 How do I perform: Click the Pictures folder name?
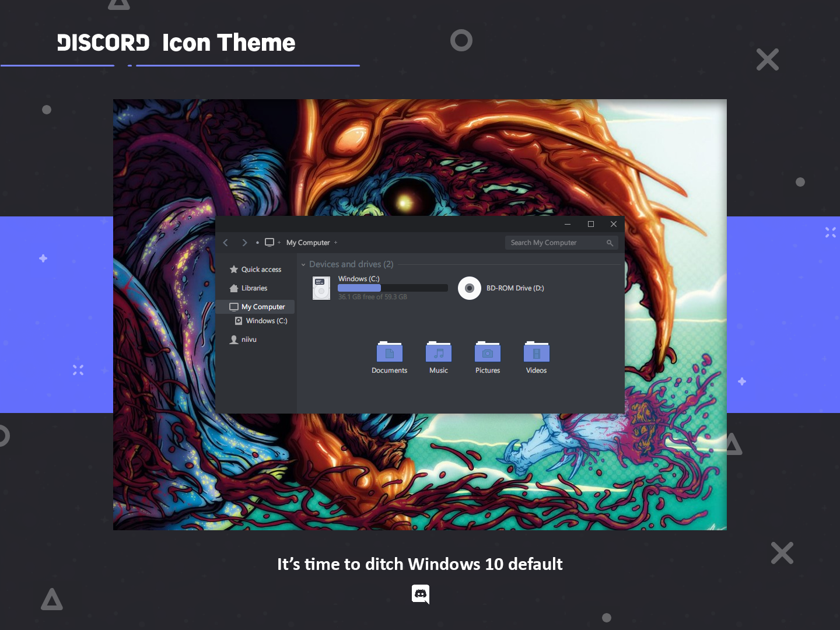[x=488, y=370]
